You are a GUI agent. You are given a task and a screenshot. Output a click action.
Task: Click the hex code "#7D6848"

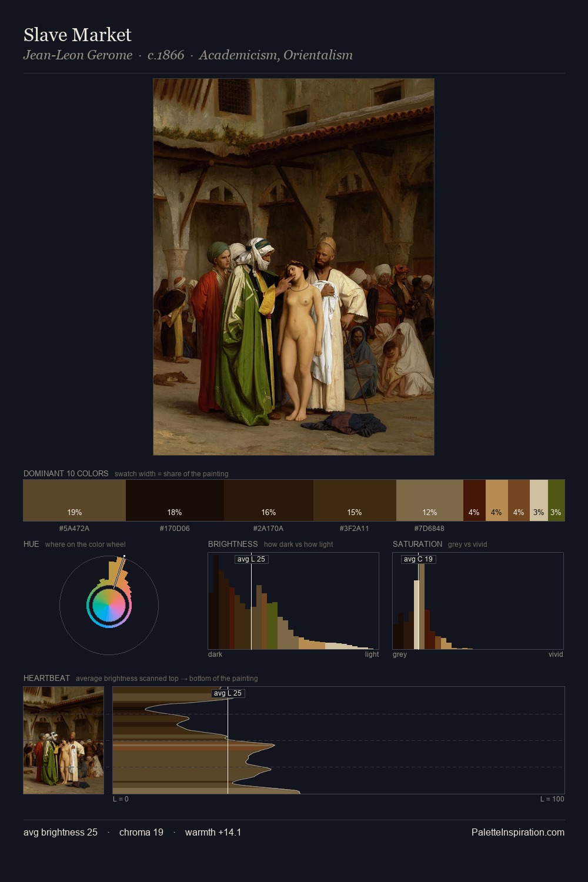pos(429,528)
